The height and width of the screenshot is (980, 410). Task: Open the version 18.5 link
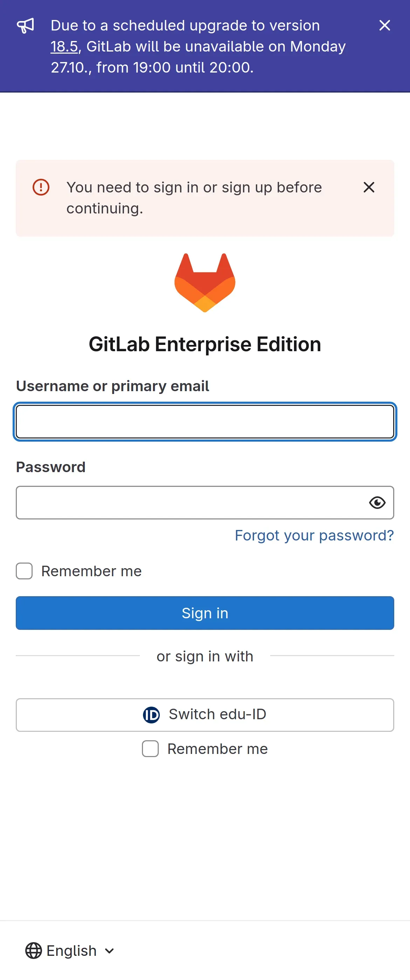pyautogui.click(x=64, y=46)
